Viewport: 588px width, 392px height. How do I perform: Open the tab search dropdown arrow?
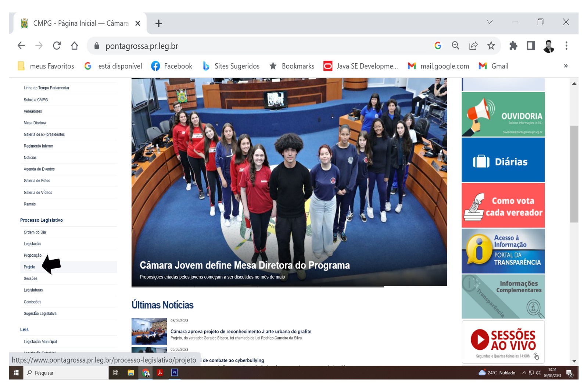tap(490, 22)
